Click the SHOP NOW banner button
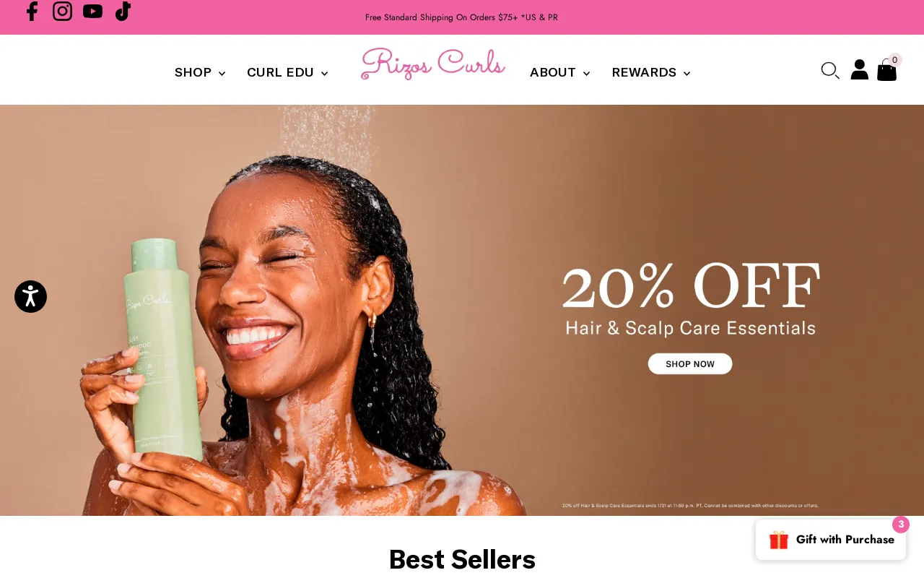The image size is (924, 578). click(690, 363)
